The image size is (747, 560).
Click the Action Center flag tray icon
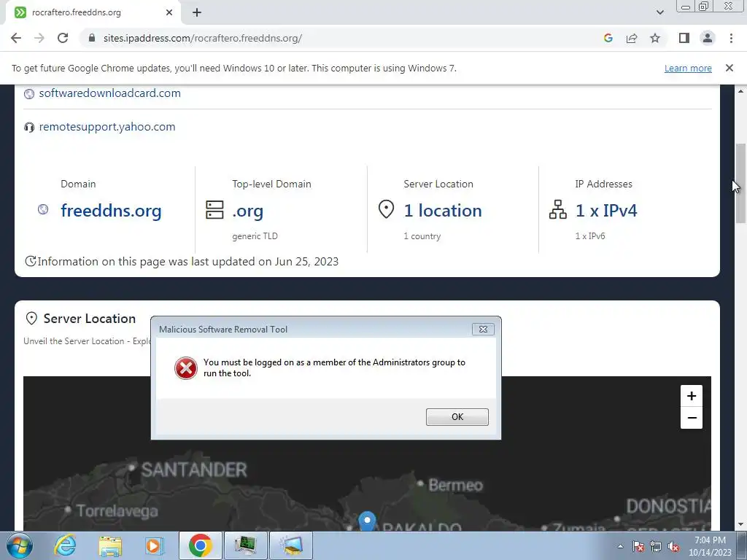(638, 547)
